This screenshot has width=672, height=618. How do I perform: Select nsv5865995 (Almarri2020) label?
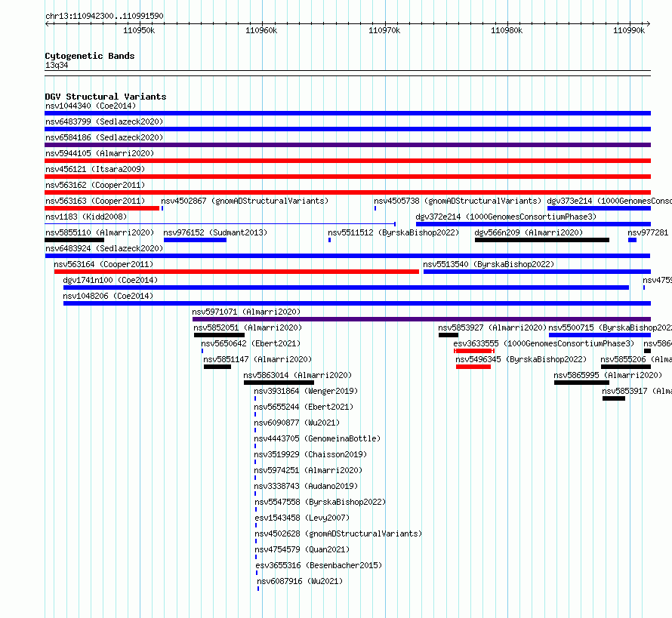608,375
